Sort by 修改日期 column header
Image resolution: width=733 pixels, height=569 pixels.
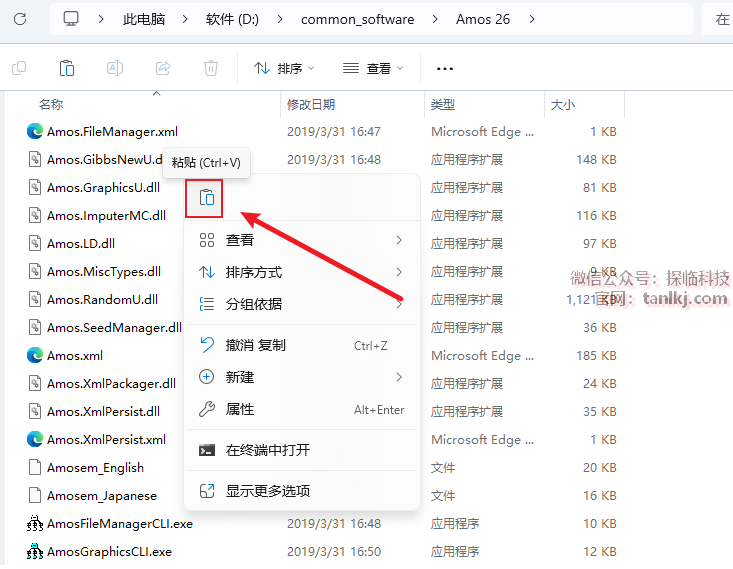coord(311,104)
